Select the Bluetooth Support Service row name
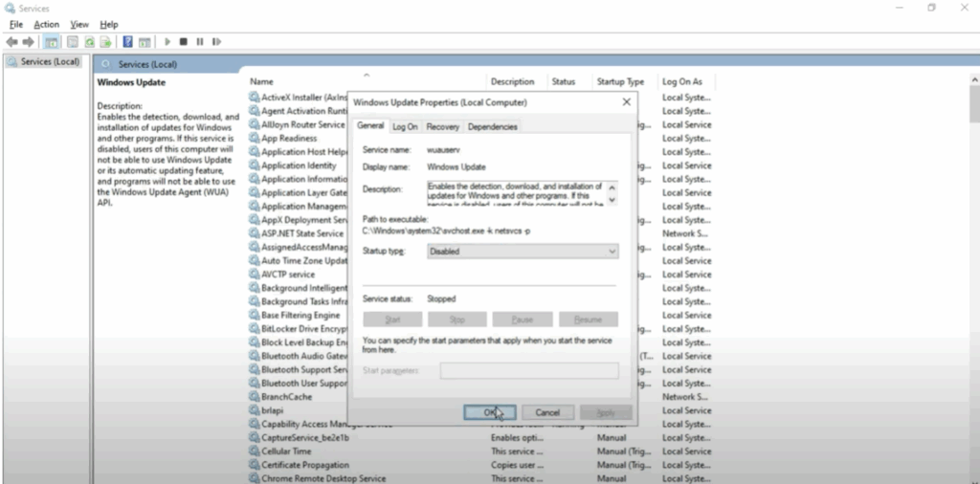The image size is (980, 484). [304, 370]
